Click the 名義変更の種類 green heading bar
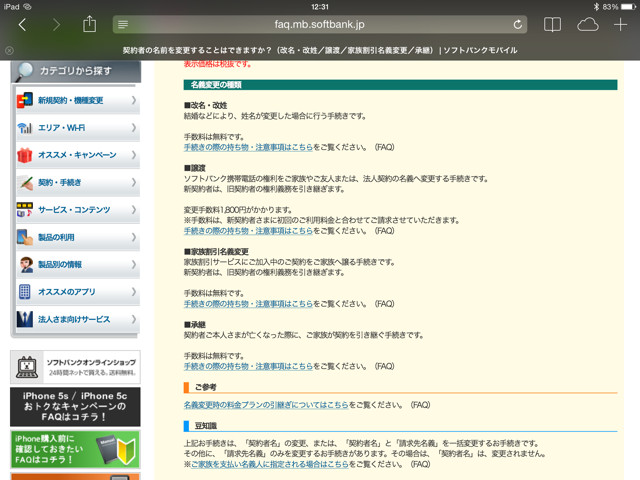 click(x=400, y=85)
